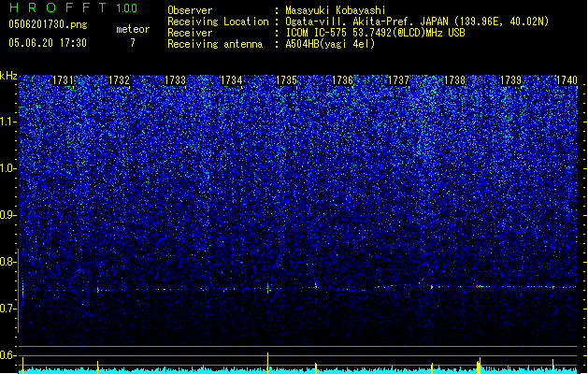Click the 0.8 kHz frequency label
The width and height of the screenshot is (588, 374).
click(7, 262)
